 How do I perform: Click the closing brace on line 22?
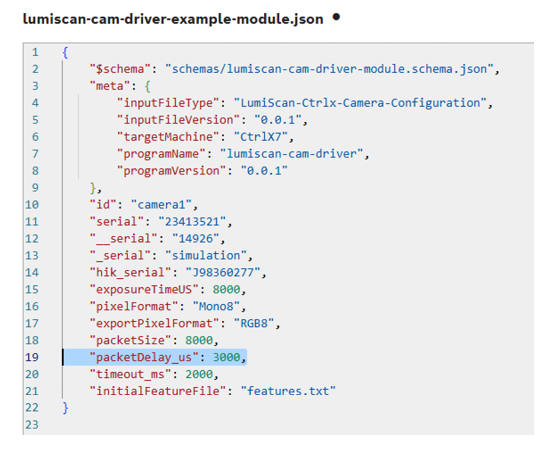tap(65, 408)
